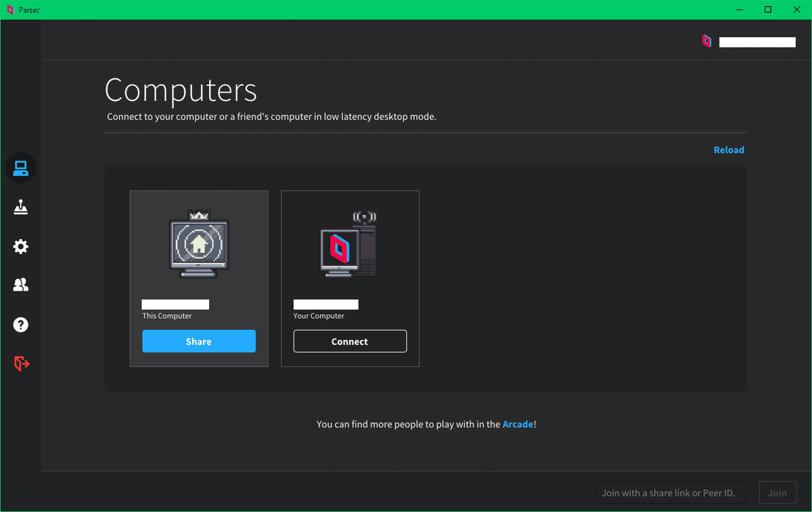812x512 pixels.
Task: Click the Share button on This Computer
Action: [x=199, y=341]
